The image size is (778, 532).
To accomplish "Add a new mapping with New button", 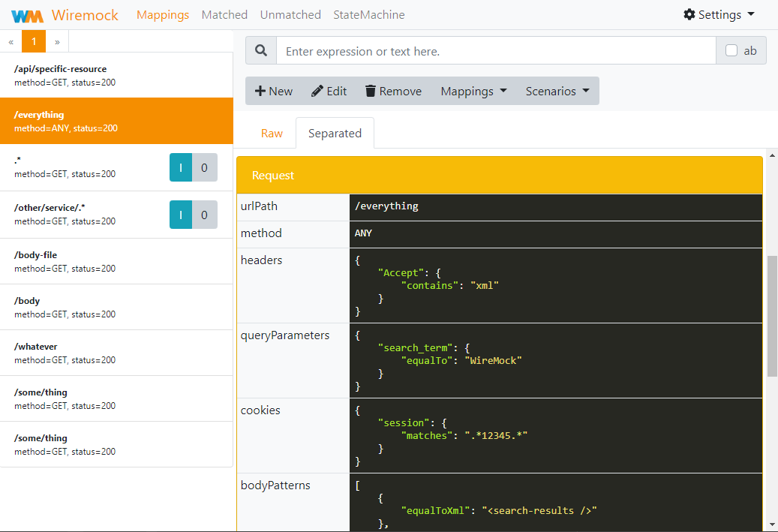I will [273, 91].
